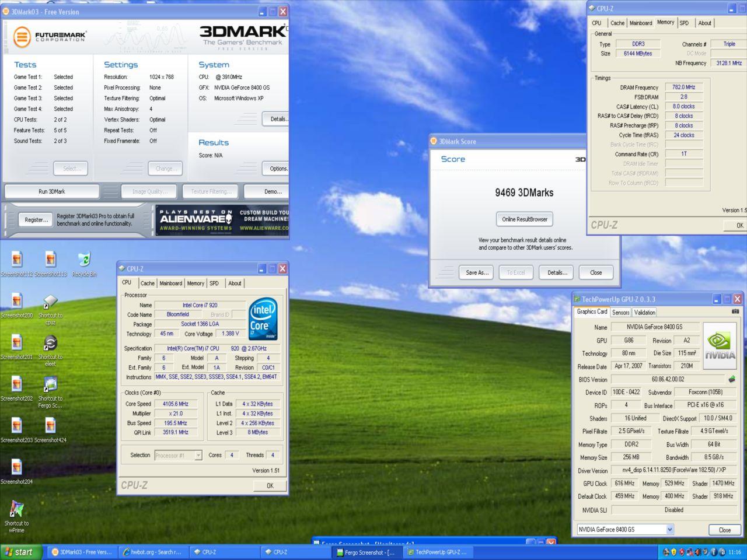Click the Alienware advertisement banner
This screenshot has width=747, height=560.
click(x=222, y=220)
